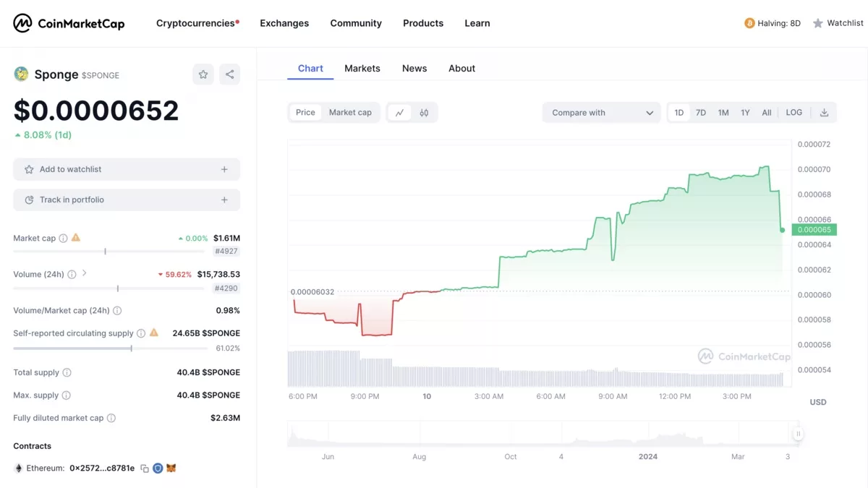Click info icon next to Max. supply
Viewport: 868px width, 488px height.
[66, 395]
